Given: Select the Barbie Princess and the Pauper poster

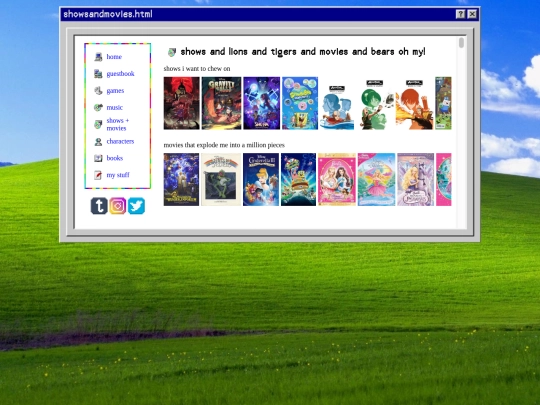Looking at the screenshot, I should pos(337,179).
